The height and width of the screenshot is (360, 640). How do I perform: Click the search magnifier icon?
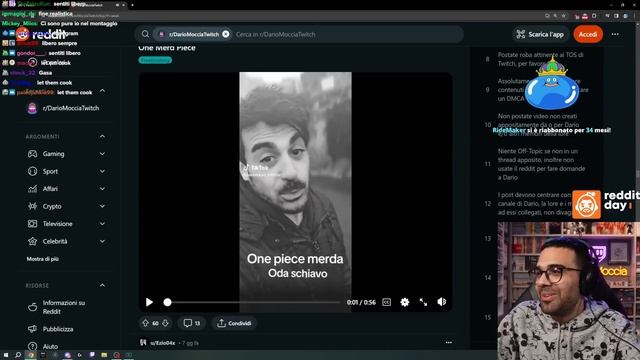pos(145,34)
